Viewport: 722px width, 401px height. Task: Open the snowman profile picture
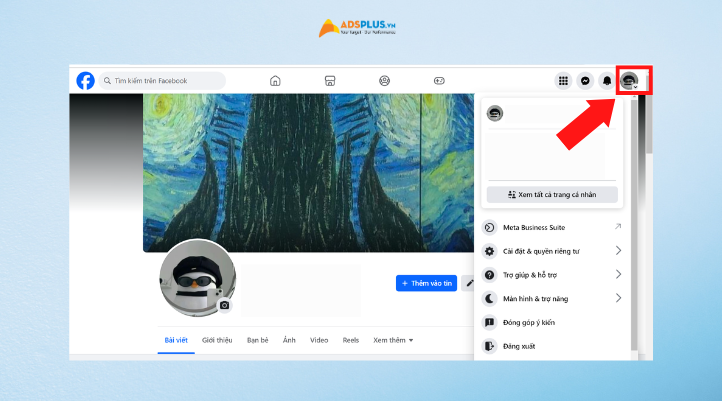197,278
